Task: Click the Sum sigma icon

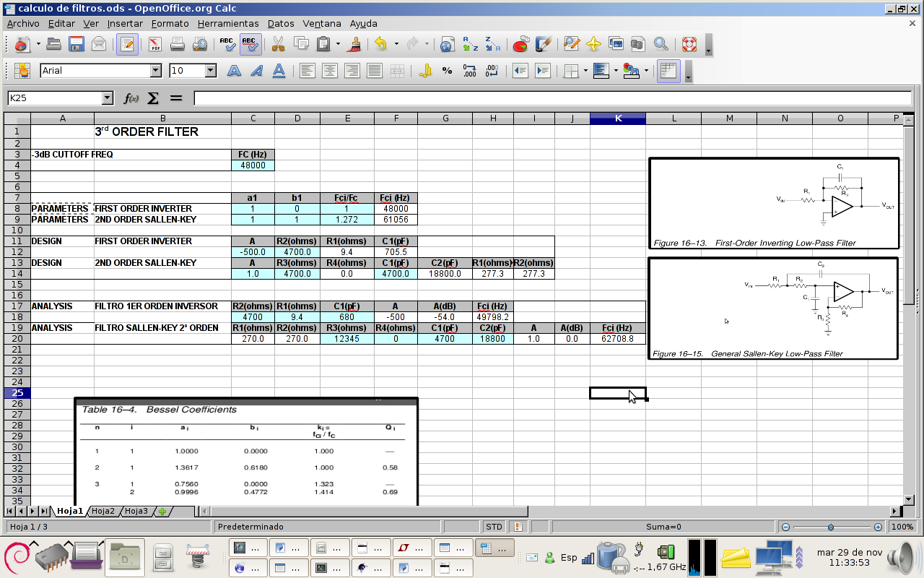Action: [x=153, y=98]
